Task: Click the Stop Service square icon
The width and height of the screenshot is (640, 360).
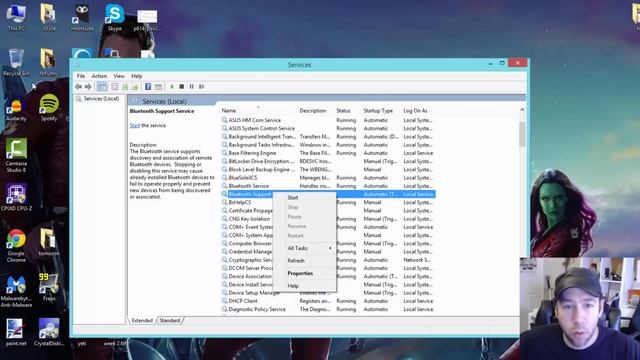Action: (x=182, y=87)
